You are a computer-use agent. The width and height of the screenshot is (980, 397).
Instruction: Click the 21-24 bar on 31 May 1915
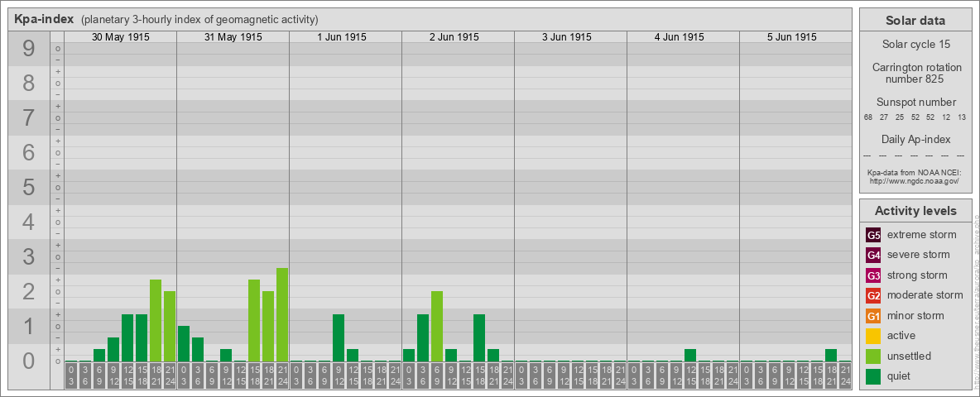coord(282,315)
